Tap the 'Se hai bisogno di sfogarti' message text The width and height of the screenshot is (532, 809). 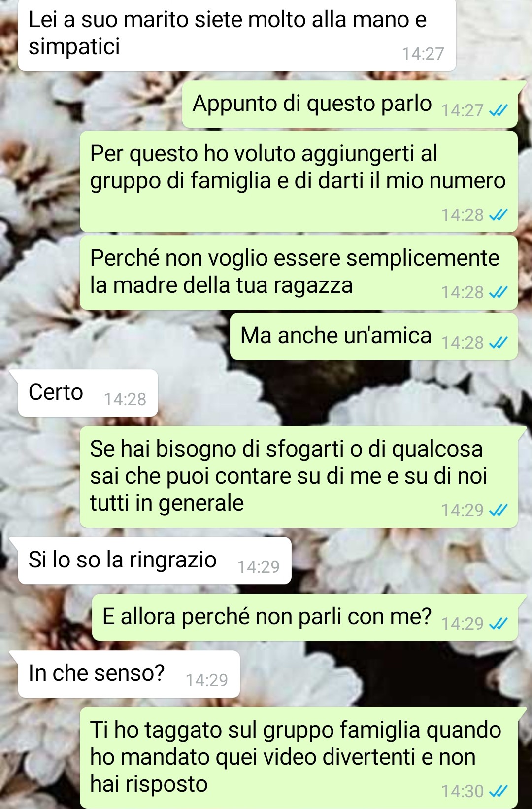coord(289,476)
